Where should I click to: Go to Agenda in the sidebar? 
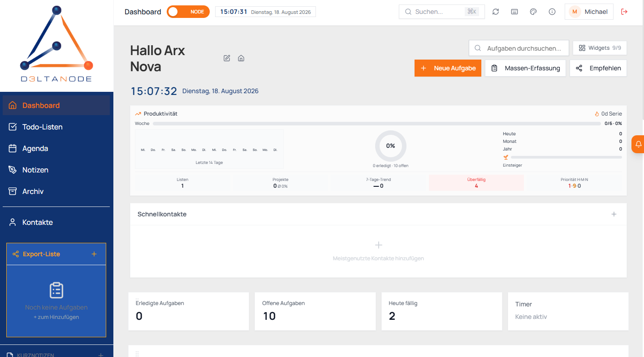click(56, 148)
